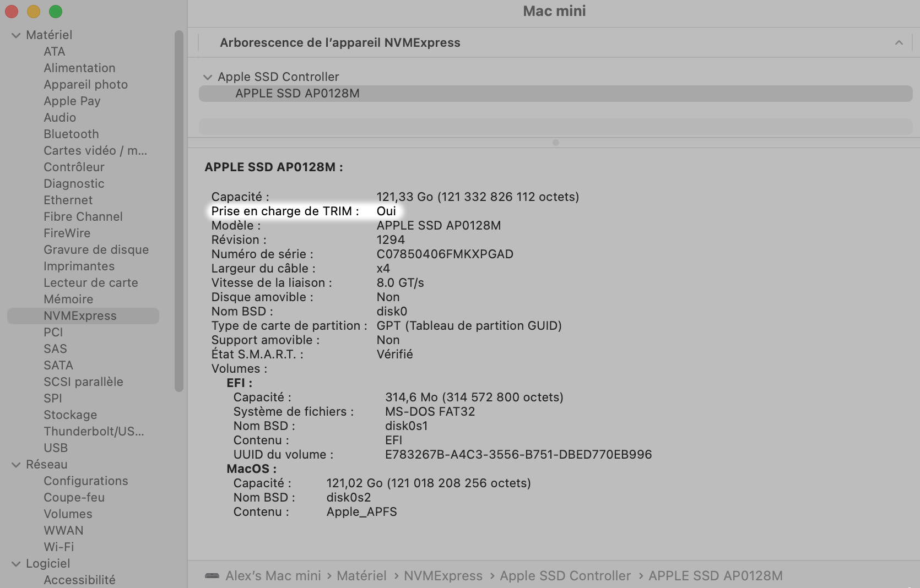Open Gravure de disque entry

pyautogui.click(x=96, y=249)
